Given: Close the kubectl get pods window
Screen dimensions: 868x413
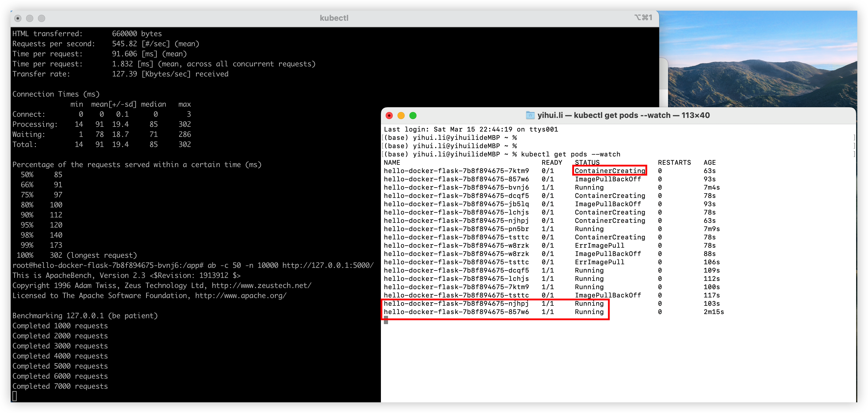Looking at the screenshot, I should click(389, 116).
